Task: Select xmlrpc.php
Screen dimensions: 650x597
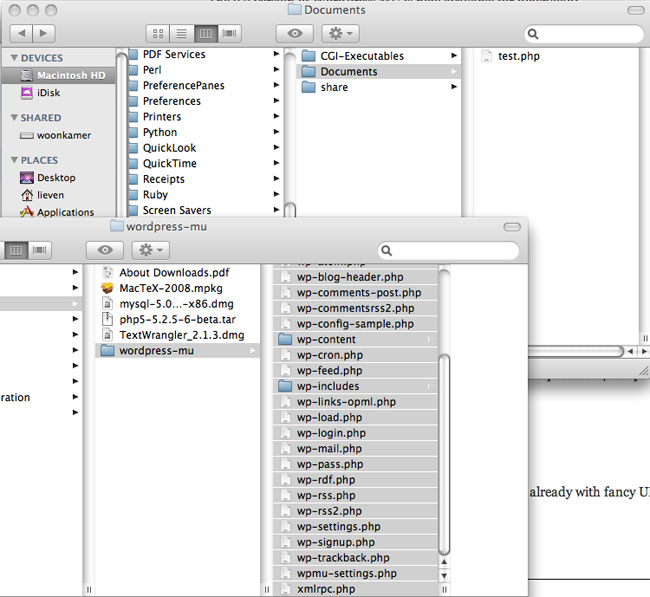Action: (x=355, y=589)
